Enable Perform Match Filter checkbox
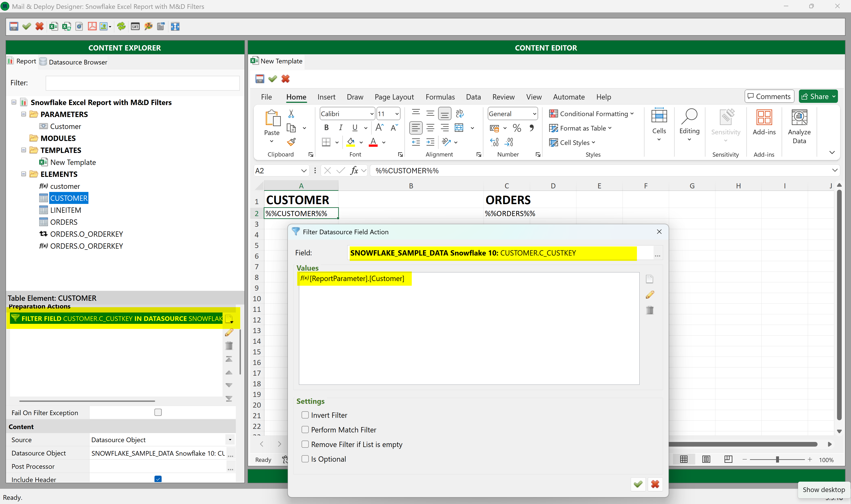 click(305, 430)
